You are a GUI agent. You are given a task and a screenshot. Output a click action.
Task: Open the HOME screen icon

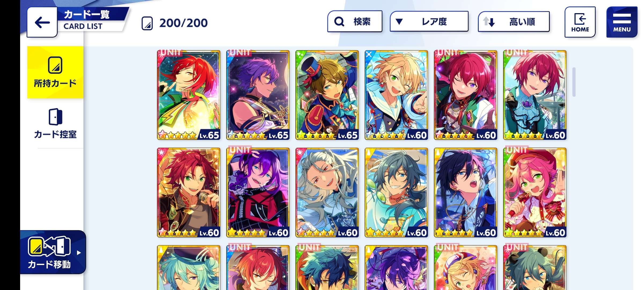(x=580, y=22)
